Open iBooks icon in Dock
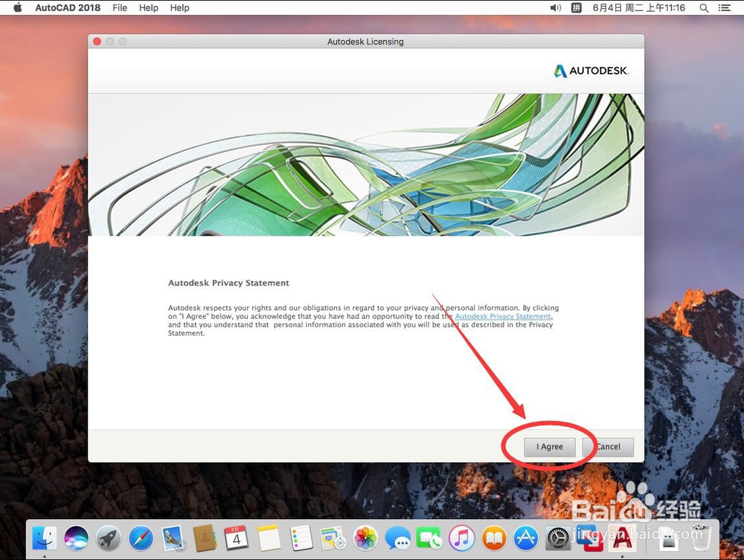Image resolution: width=744 pixels, height=560 pixels. (x=494, y=538)
